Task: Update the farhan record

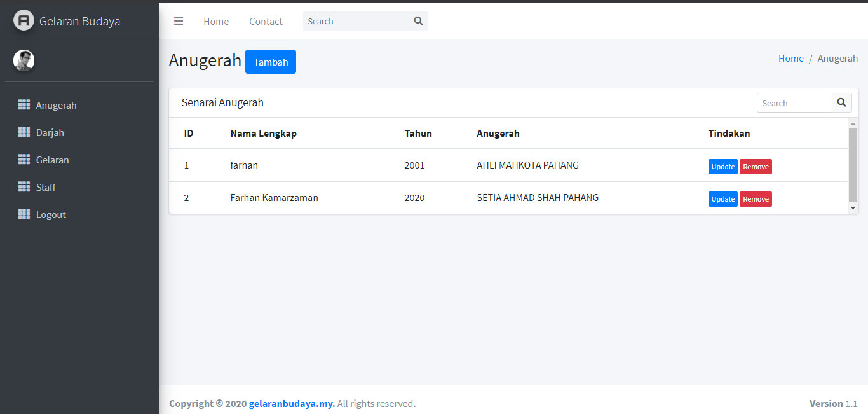Action: (722, 167)
